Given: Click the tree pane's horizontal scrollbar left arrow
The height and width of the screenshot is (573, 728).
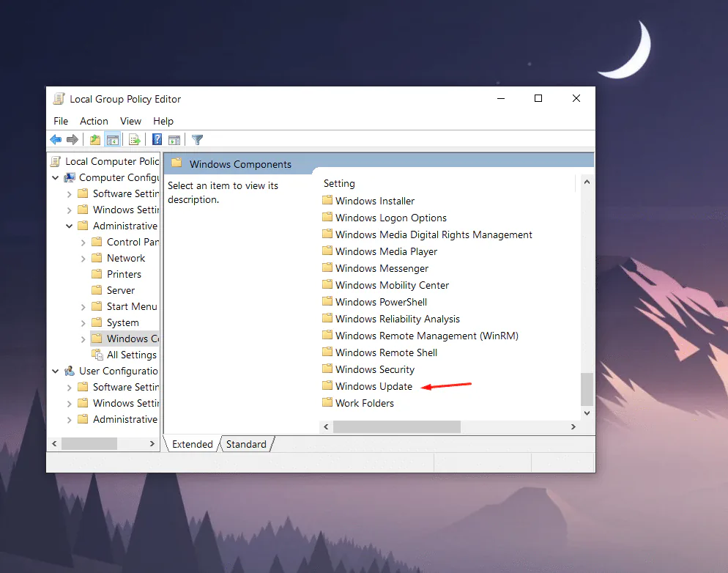Looking at the screenshot, I should [x=54, y=444].
